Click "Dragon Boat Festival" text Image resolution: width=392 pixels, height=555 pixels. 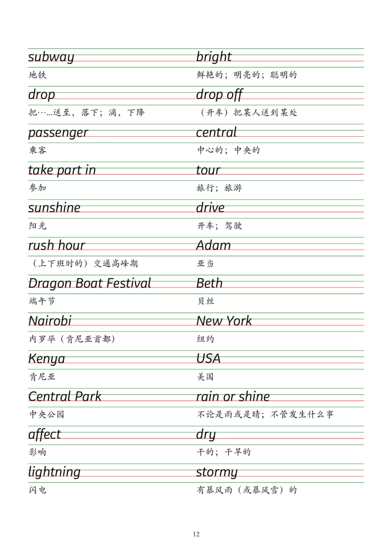point(90,283)
